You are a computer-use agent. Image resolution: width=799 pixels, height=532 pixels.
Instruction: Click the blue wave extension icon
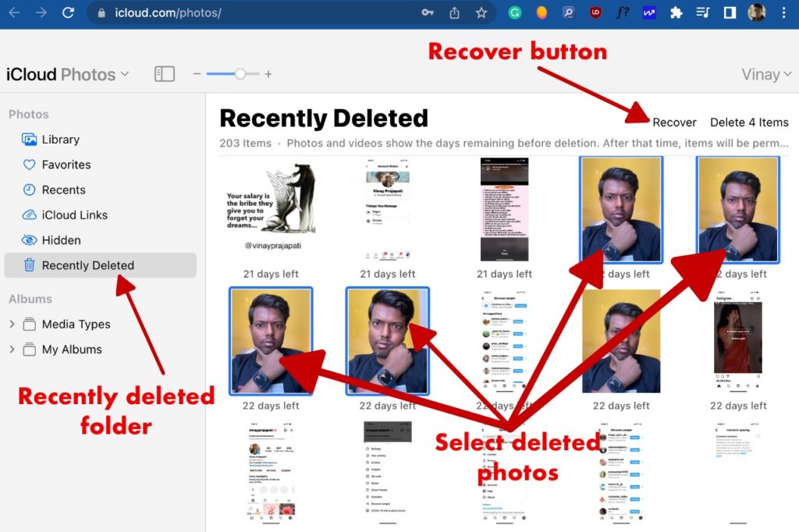pos(649,12)
